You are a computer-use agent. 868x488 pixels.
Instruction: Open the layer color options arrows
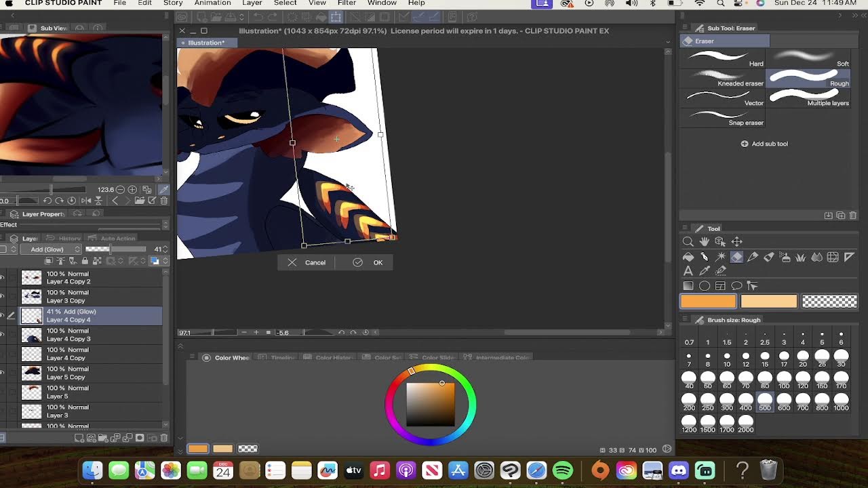(x=165, y=261)
